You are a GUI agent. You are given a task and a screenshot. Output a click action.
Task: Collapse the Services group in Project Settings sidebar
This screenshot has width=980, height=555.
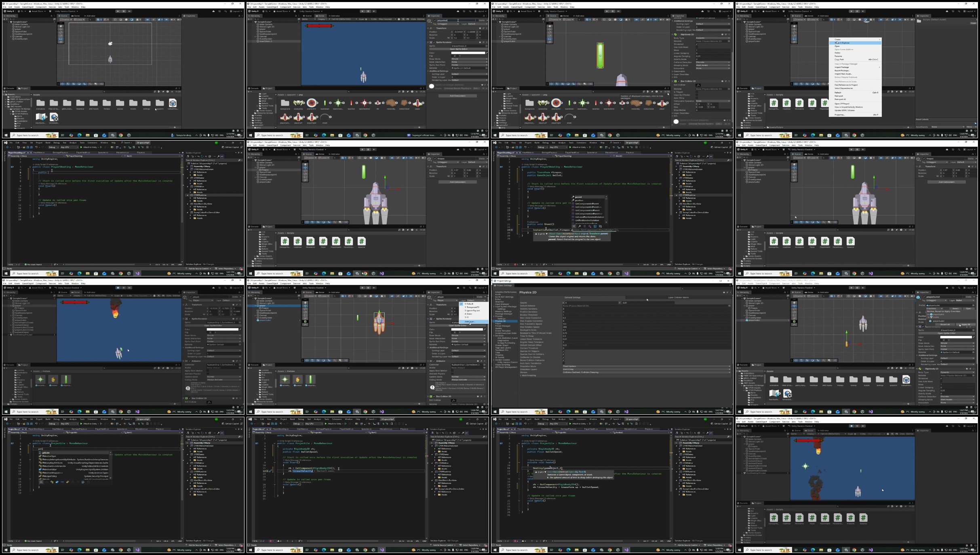tap(494, 336)
